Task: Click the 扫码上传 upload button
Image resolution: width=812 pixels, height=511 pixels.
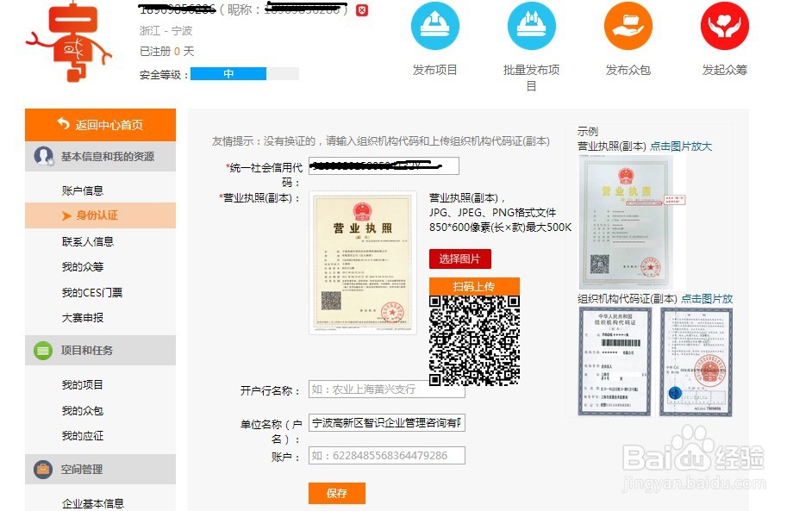Action: point(474,285)
